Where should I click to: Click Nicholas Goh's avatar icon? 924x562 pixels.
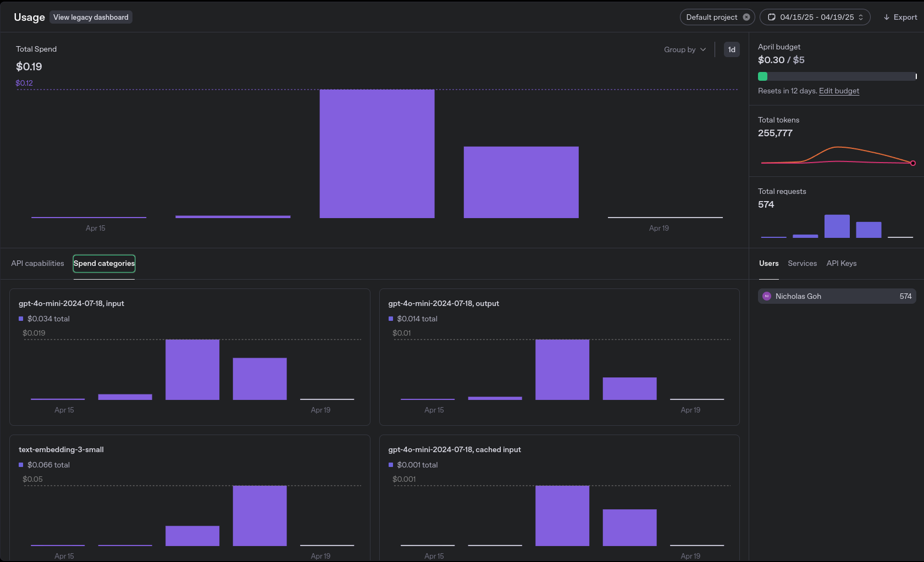(x=766, y=296)
